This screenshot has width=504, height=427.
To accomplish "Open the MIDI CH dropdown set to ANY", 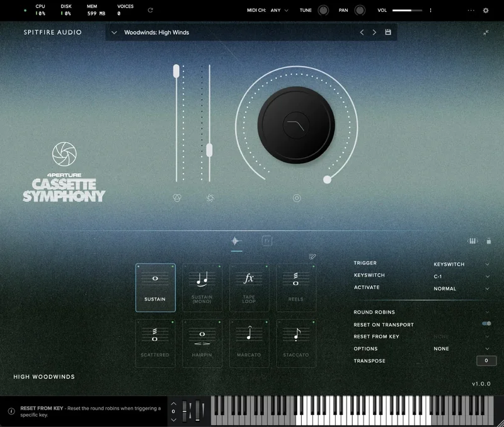I will click(279, 10).
